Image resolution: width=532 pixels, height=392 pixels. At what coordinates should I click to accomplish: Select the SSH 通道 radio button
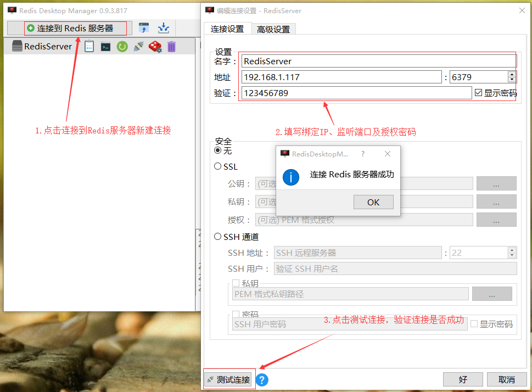click(218, 237)
